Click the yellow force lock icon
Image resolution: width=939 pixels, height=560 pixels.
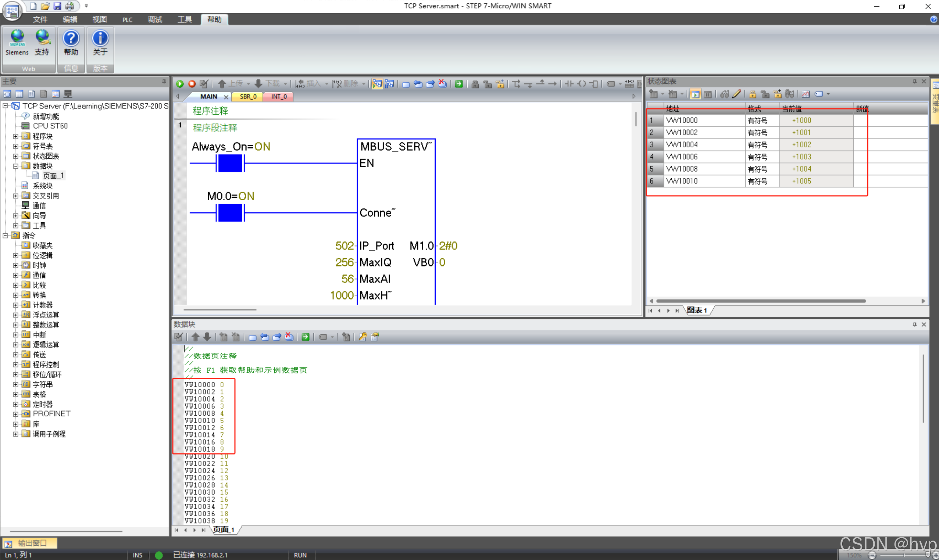click(x=753, y=94)
